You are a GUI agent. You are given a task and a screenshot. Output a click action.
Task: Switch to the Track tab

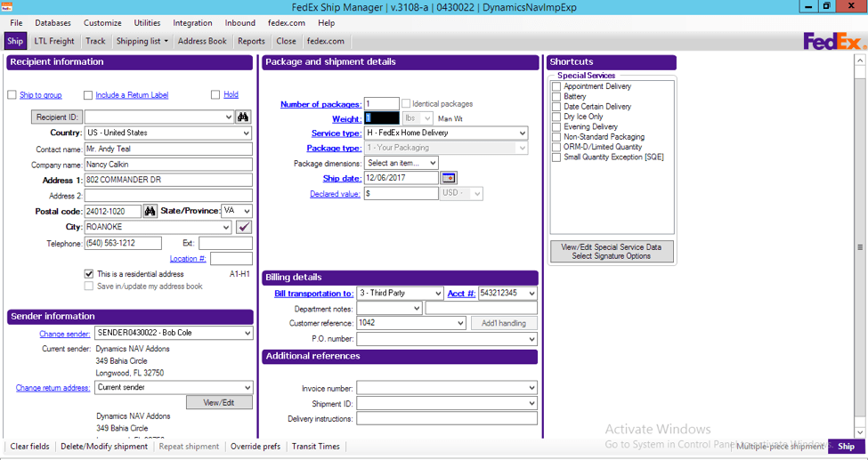tap(95, 41)
